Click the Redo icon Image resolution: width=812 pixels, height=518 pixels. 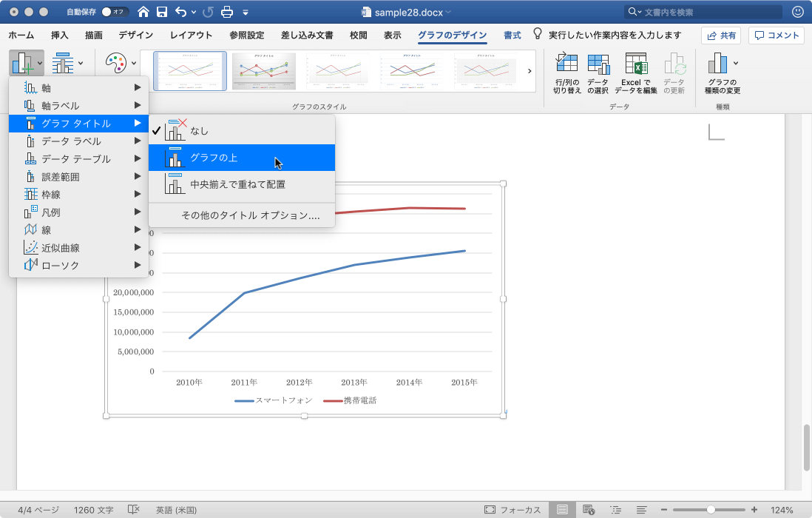[x=209, y=12]
